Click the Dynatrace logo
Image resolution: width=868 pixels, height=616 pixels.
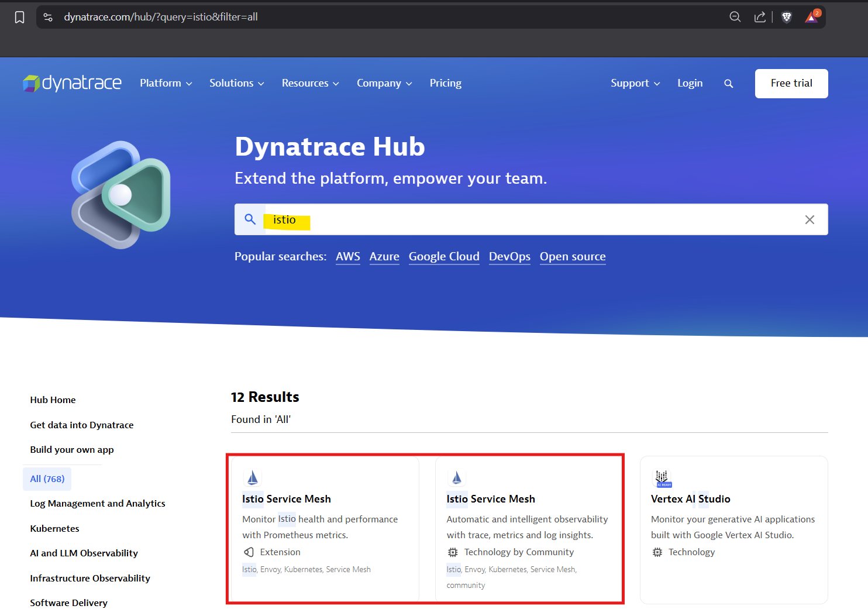pos(72,83)
